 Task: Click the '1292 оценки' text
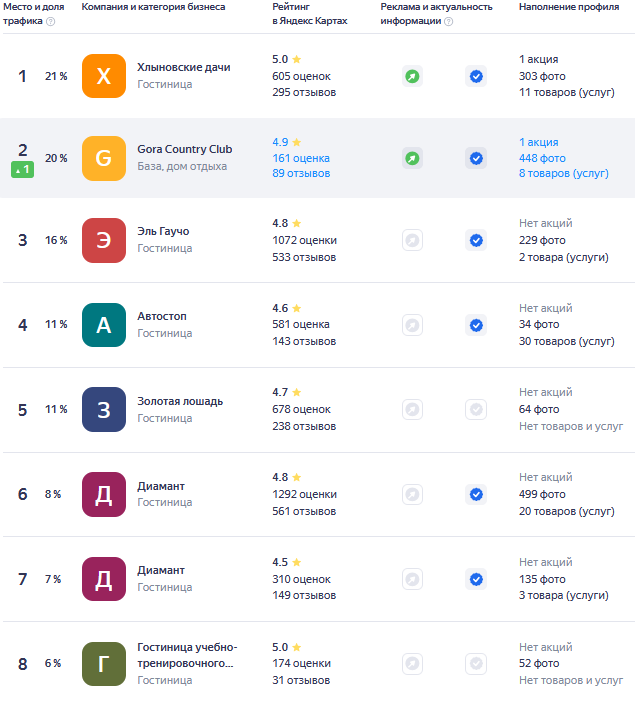304,495
